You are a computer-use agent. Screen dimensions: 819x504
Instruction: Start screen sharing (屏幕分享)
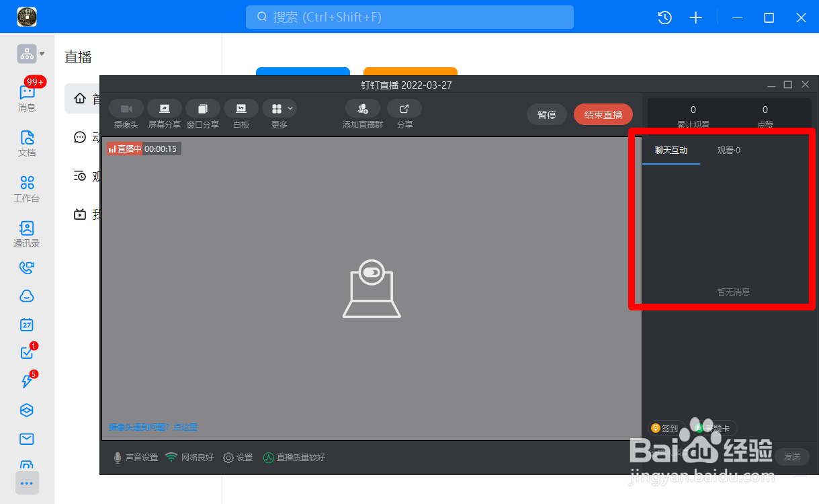pyautogui.click(x=165, y=114)
